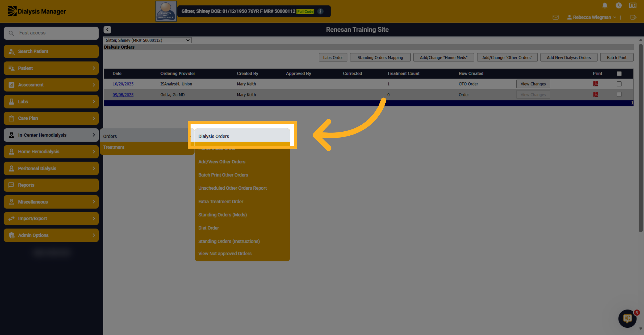The width and height of the screenshot is (644, 335).
Task: Expand the Patient menu chevron
Action: (94, 68)
